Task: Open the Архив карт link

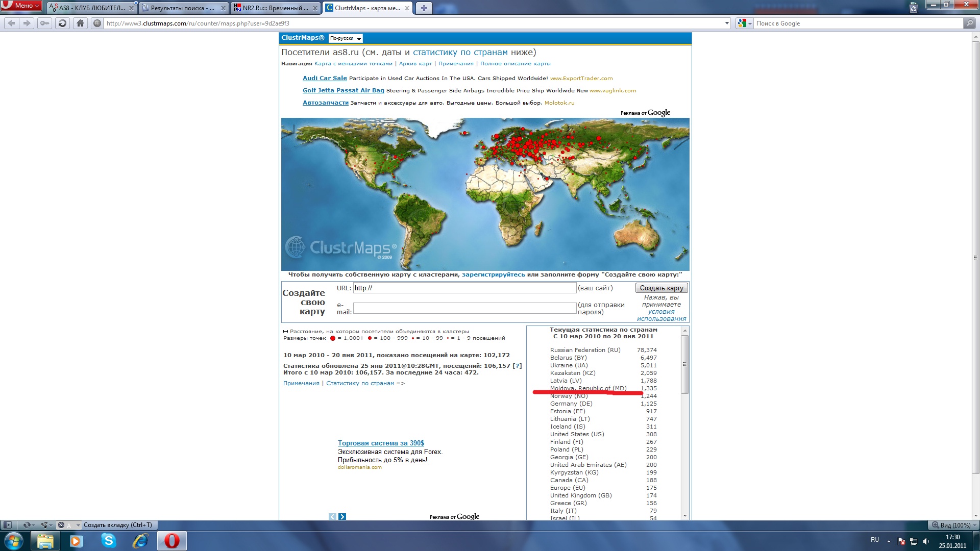Action: point(415,64)
